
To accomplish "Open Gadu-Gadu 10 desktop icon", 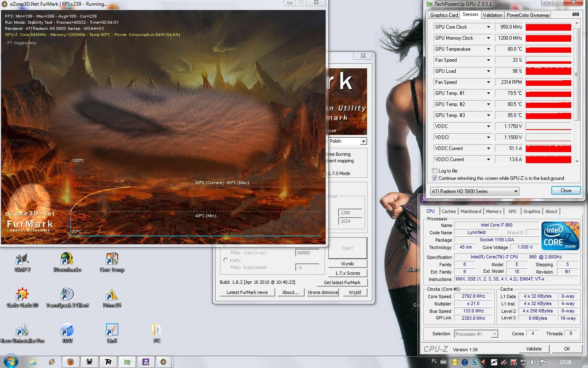I will point(22,298).
